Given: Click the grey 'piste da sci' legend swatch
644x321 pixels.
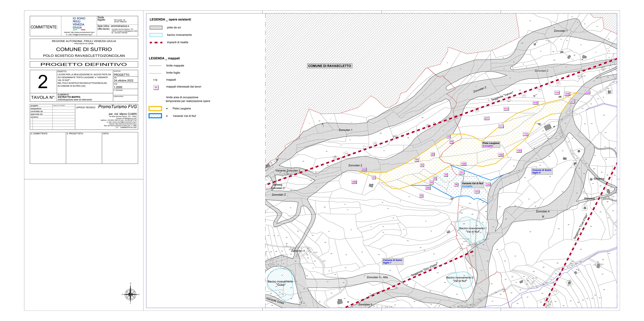Looking at the screenshot, I should 156,28.
